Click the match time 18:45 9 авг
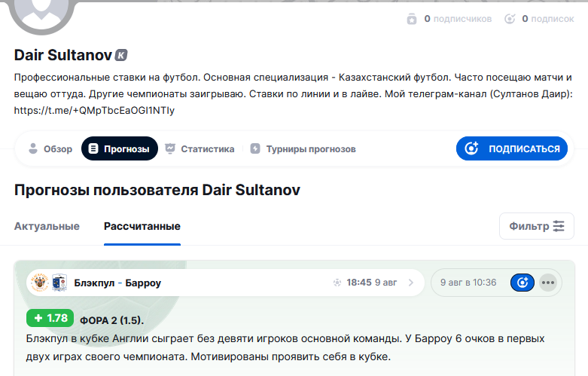Viewport: 588px width, 376px height. [x=371, y=282]
